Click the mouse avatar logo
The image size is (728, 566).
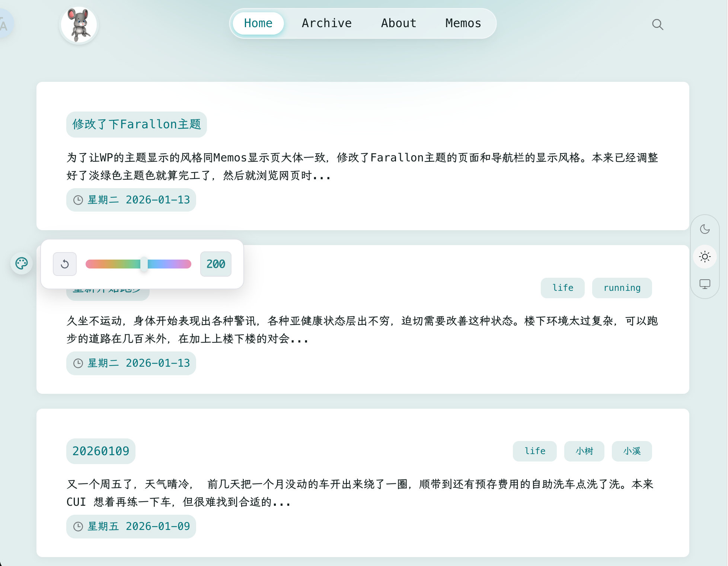click(x=78, y=24)
